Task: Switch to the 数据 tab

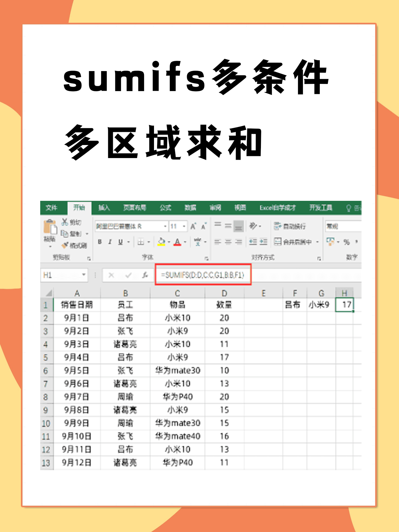Action: [x=190, y=208]
